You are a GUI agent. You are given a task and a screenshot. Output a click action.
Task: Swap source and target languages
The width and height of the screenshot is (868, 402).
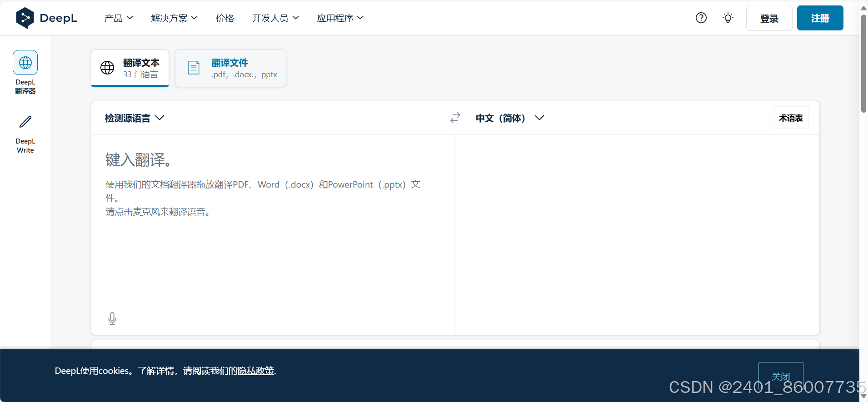coord(455,118)
